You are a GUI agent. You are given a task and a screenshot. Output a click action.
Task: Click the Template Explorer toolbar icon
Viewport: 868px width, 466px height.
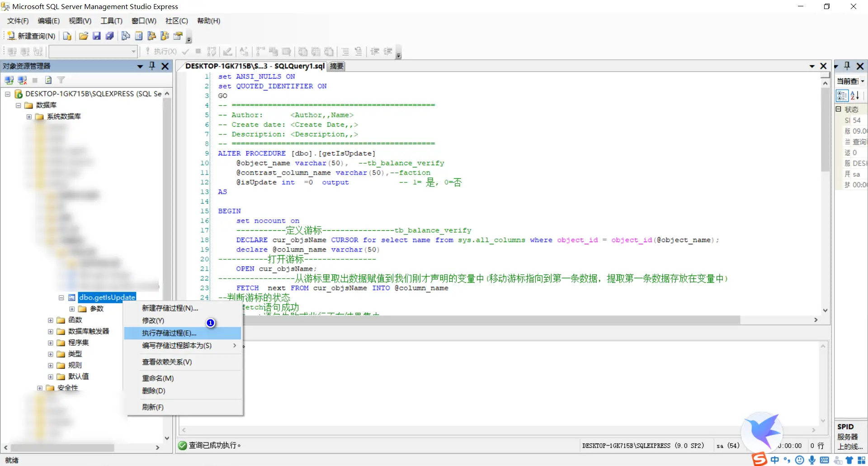click(165, 36)
